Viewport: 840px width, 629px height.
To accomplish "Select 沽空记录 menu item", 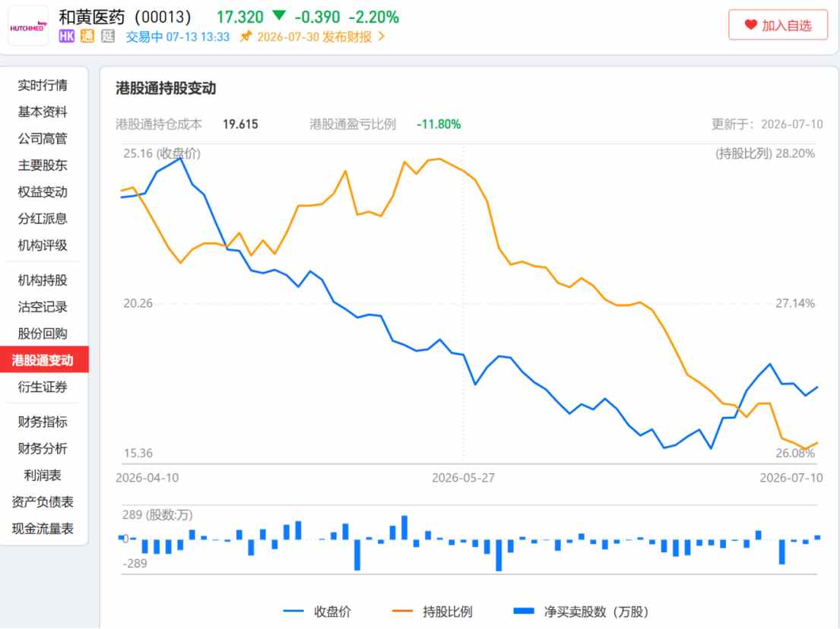I will coord(43,307).
